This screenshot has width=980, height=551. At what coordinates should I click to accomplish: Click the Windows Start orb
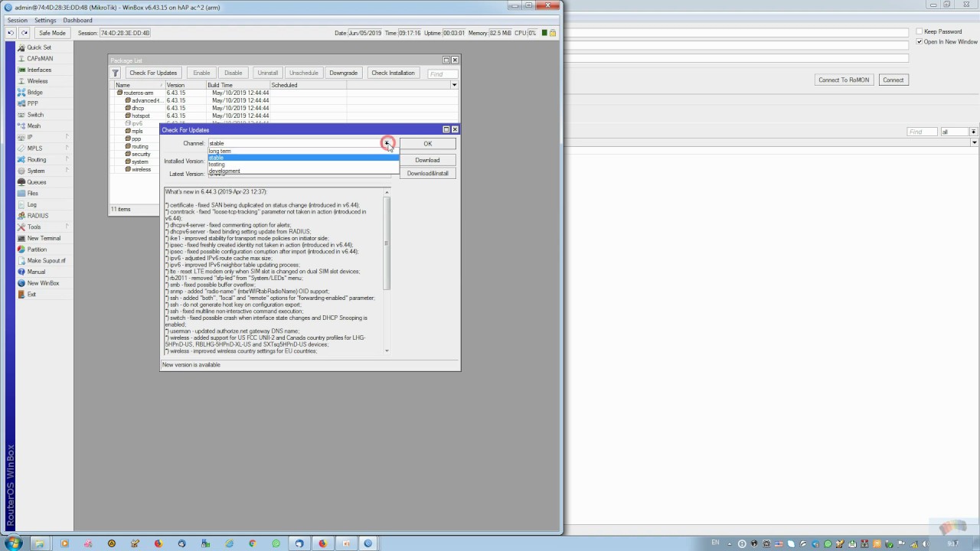[13, 543]
